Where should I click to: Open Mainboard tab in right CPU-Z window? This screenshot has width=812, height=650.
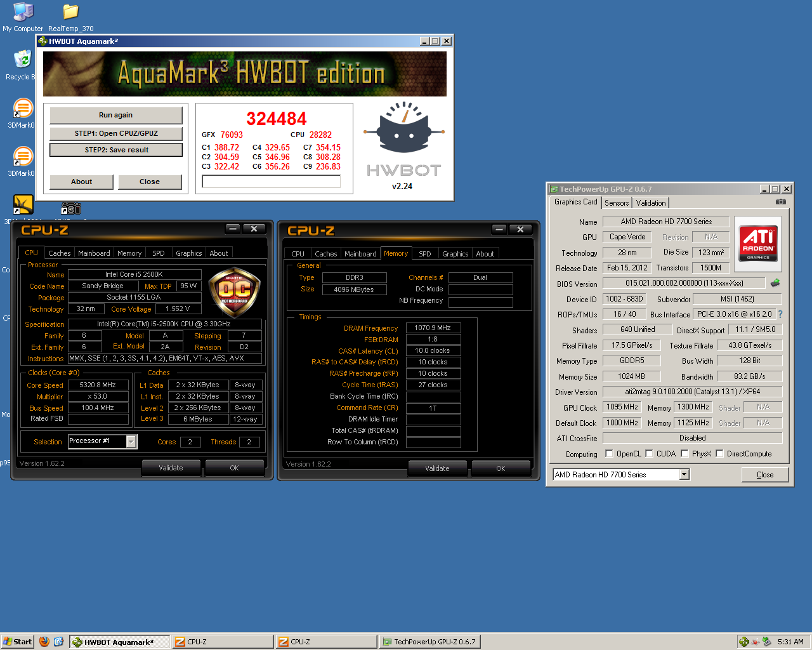click(360, 253)
